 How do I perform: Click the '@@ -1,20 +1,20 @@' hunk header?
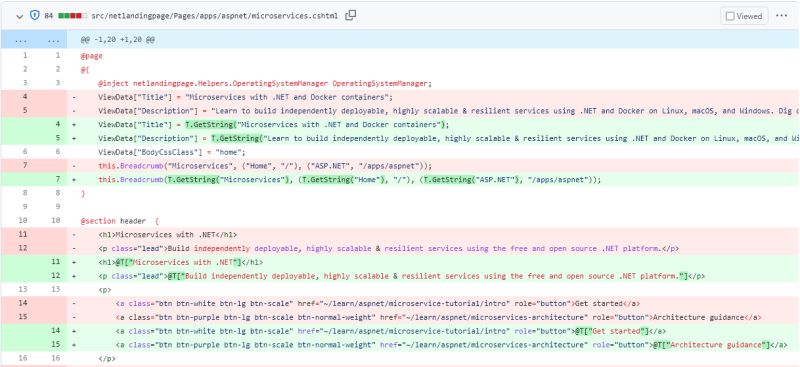point(118,39)
